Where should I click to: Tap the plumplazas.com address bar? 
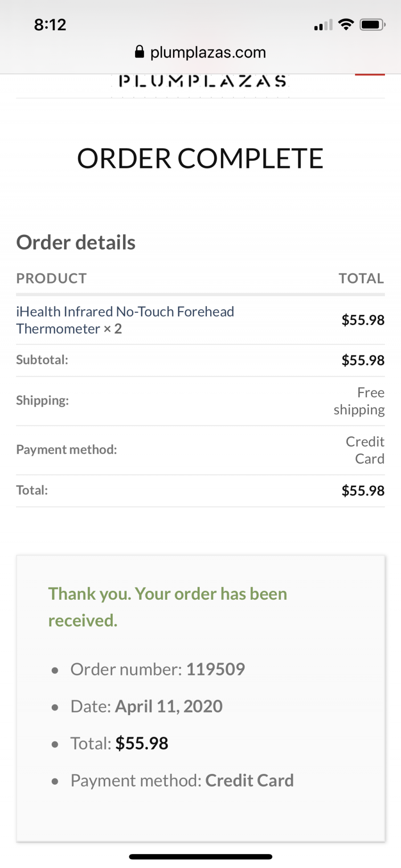pos(200,52)
